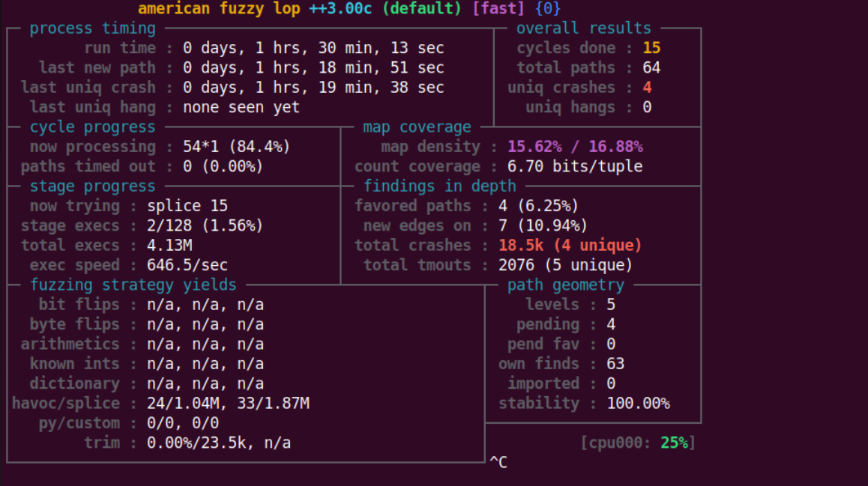868x486 pixels.
Task: Click the 'map coverage' section header
Action: click(x=417, y=127)
